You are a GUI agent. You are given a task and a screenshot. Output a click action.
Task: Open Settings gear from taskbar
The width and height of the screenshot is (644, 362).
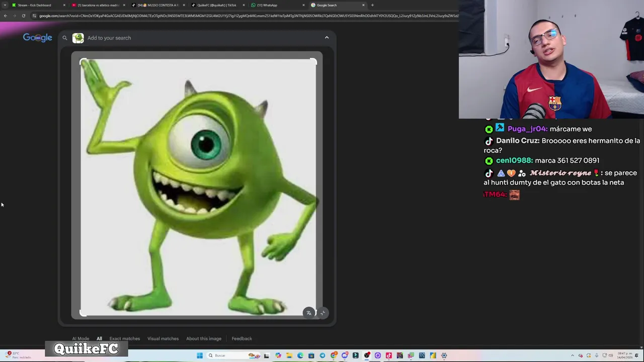(444, 355)
